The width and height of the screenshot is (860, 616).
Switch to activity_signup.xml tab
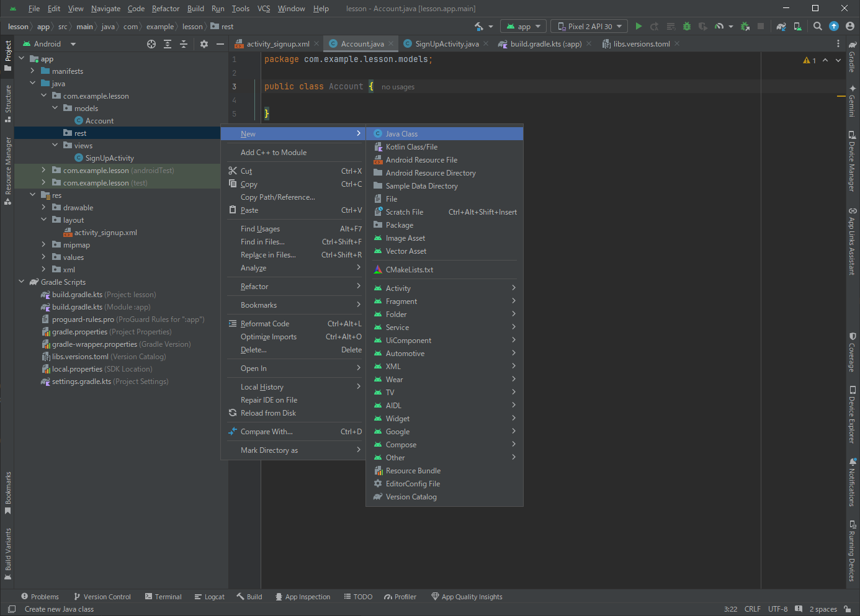point(278,44)
